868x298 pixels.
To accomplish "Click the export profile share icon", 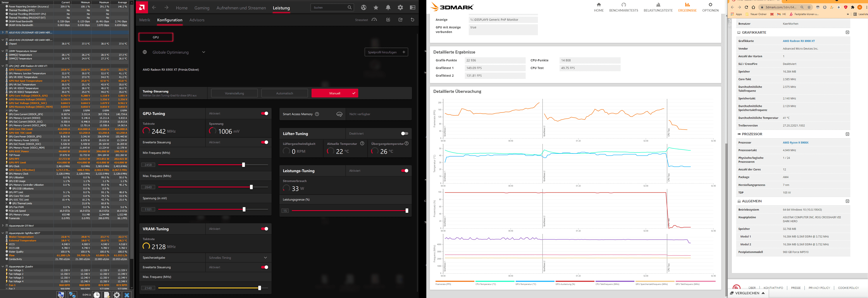I will (x=400, y=19).
